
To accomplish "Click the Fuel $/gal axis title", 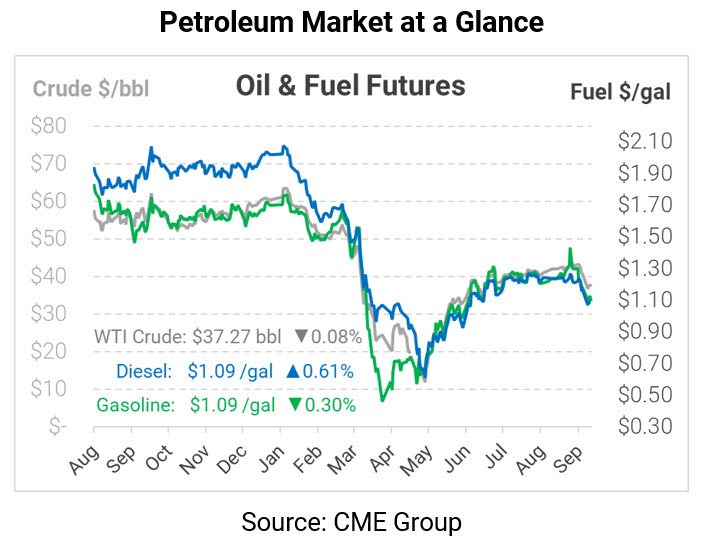I will (x=620, y=92).
